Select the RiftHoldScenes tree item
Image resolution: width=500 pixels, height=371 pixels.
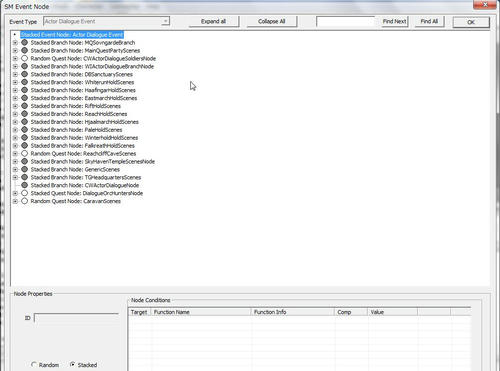click(76, 106)
